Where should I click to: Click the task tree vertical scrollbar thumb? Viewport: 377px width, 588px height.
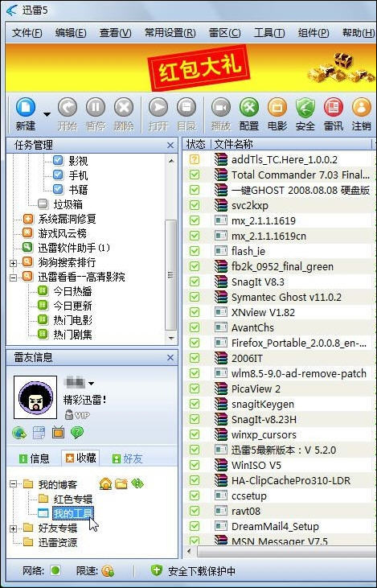[x=171, y=275]
